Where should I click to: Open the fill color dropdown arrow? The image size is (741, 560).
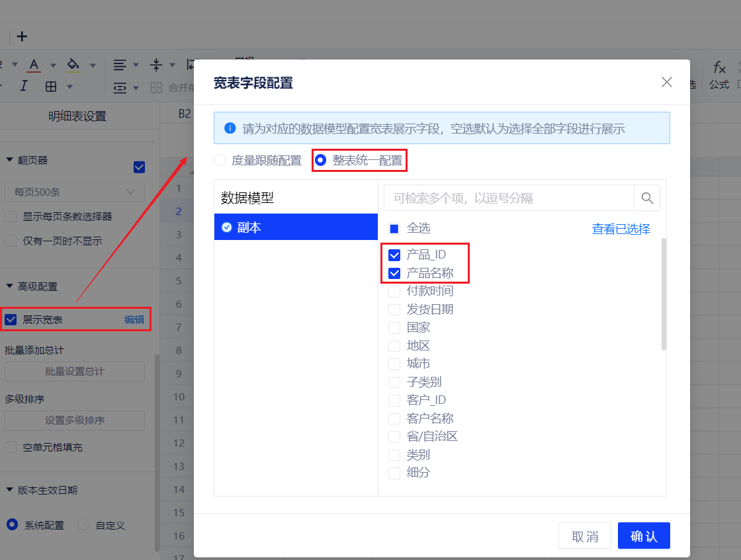[93, 65]
